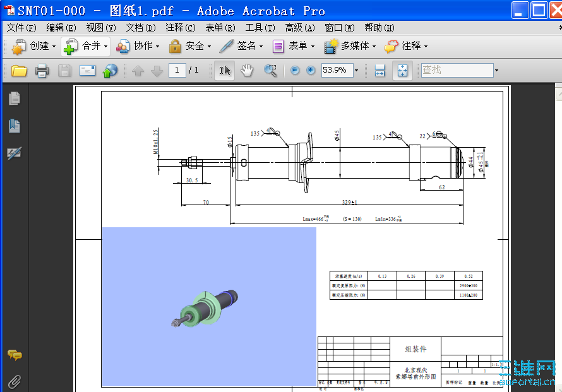Toggle Fit Width page display mode
Viewport: 562px width, 392px height.
pyautogui.click(x=379, y=70)
